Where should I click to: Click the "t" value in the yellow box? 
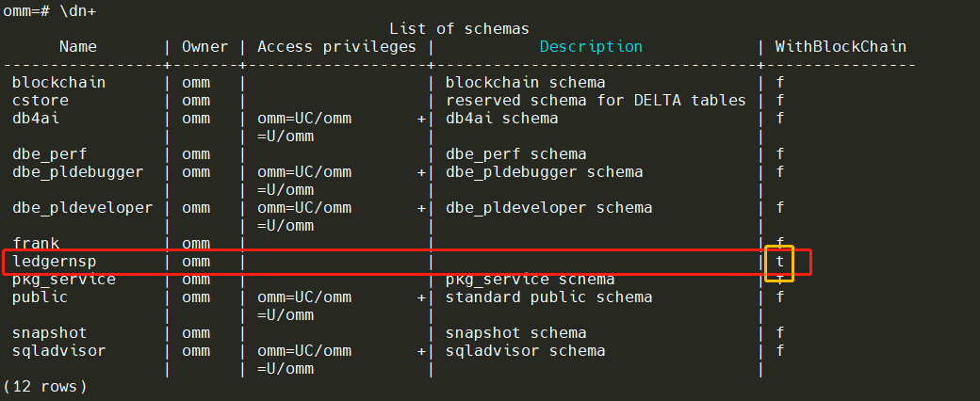pyautogui.click(x=779, y=262)
